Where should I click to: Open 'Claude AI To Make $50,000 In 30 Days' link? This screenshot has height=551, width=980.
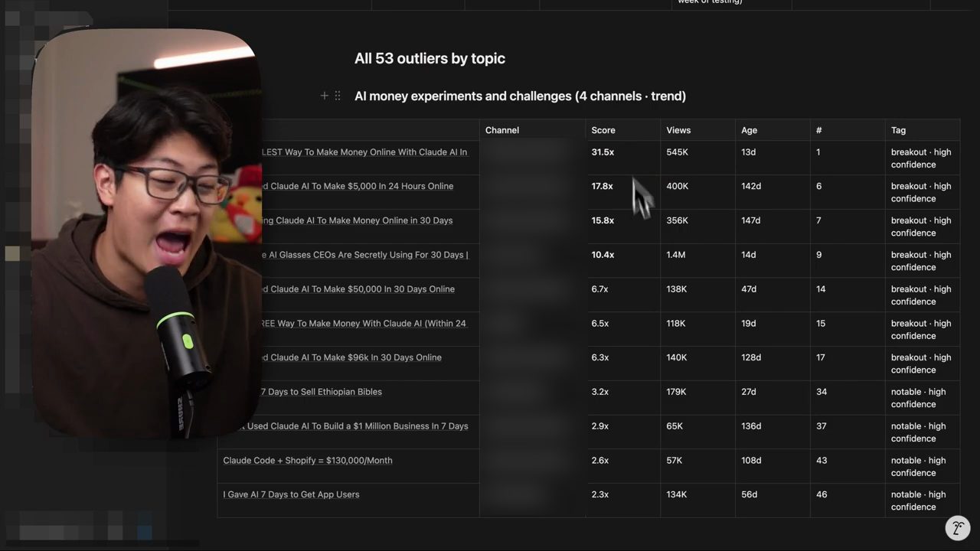358,289
